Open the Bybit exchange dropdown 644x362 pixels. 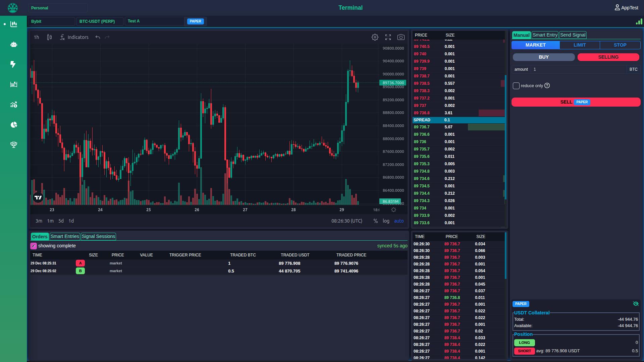point(51,21)
